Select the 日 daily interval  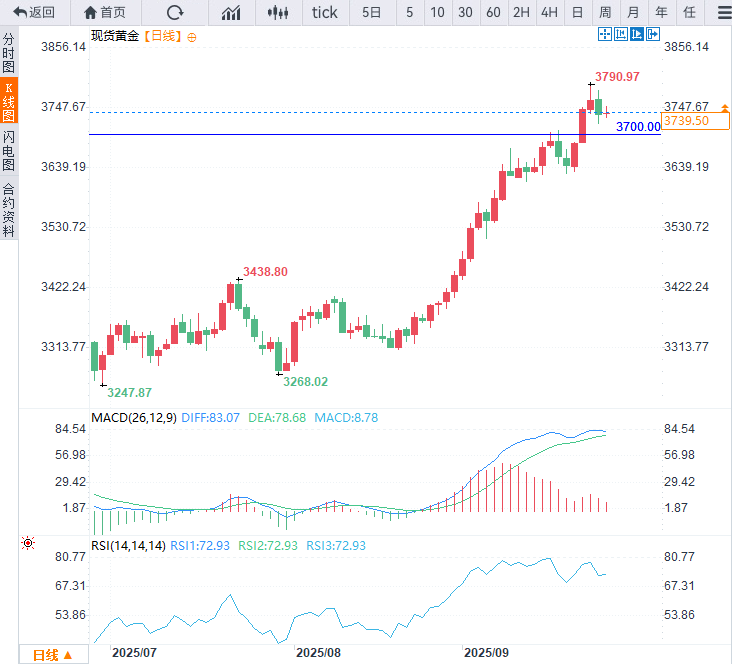click(577, 12)
